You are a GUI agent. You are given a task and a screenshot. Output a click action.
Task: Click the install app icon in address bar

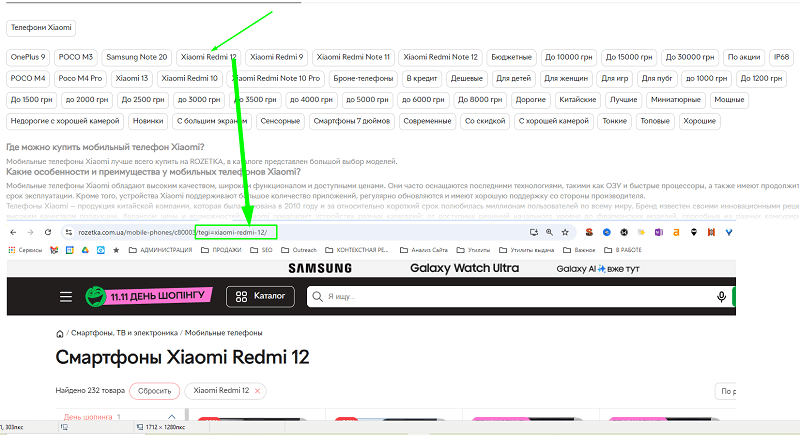(x=534, y=233)
